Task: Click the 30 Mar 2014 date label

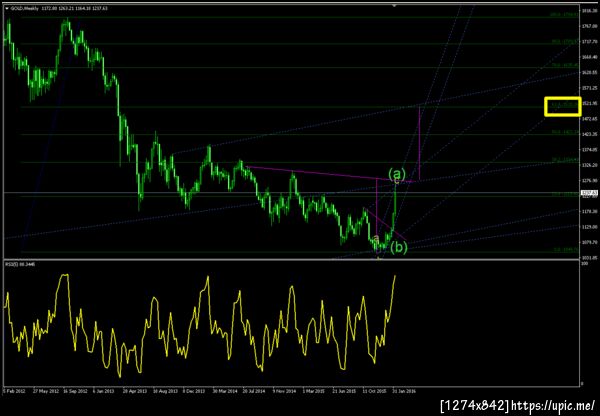Action: [x=225, y=392]
